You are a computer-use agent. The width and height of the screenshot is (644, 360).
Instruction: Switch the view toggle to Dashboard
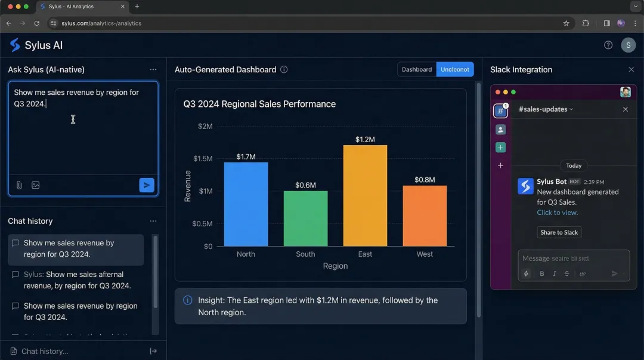coord(416,69)
